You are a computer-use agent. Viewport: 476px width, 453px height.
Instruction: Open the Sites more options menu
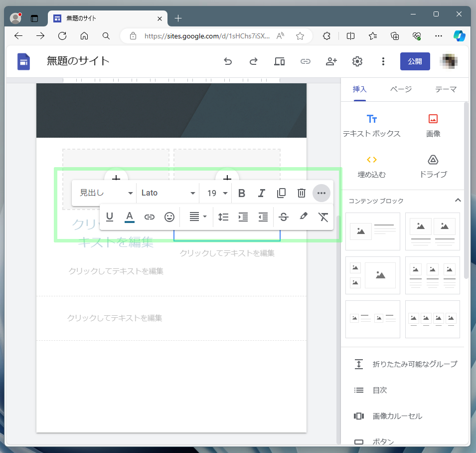tap(383, 61)
